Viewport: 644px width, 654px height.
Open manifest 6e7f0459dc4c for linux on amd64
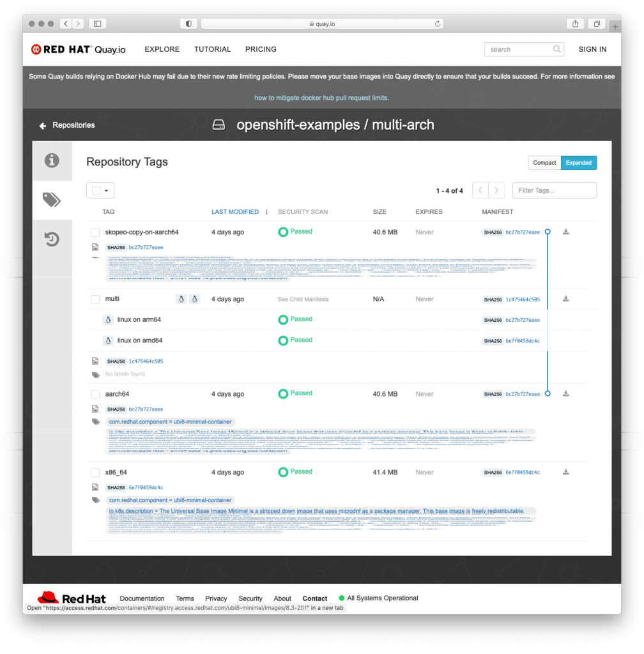(523, 341)
